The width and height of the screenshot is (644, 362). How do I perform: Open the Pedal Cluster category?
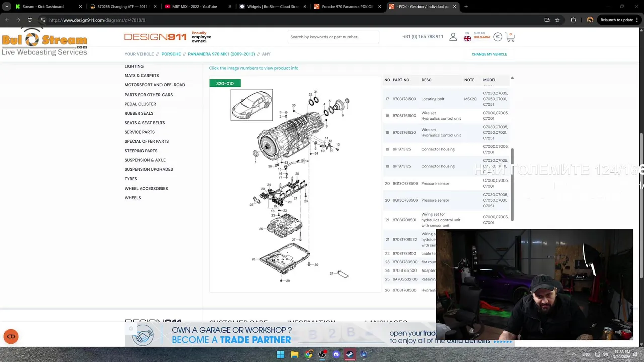click(140, 104)
